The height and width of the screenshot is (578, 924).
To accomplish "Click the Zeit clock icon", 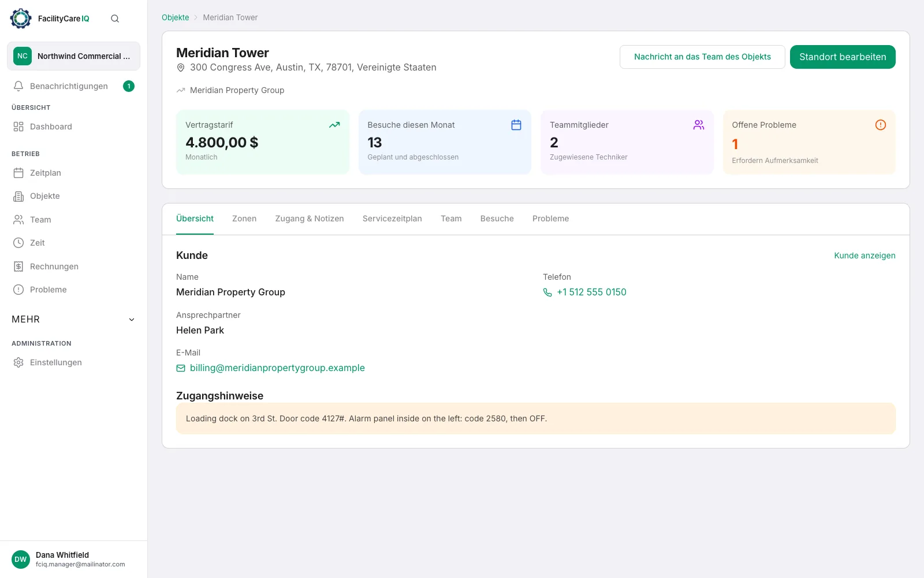I will (x=18, y=243).
